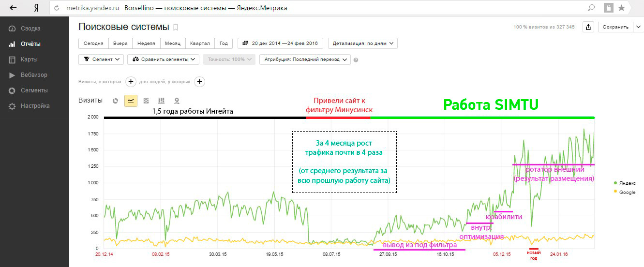Switch to the map chart view

click(x=177, y=101)
